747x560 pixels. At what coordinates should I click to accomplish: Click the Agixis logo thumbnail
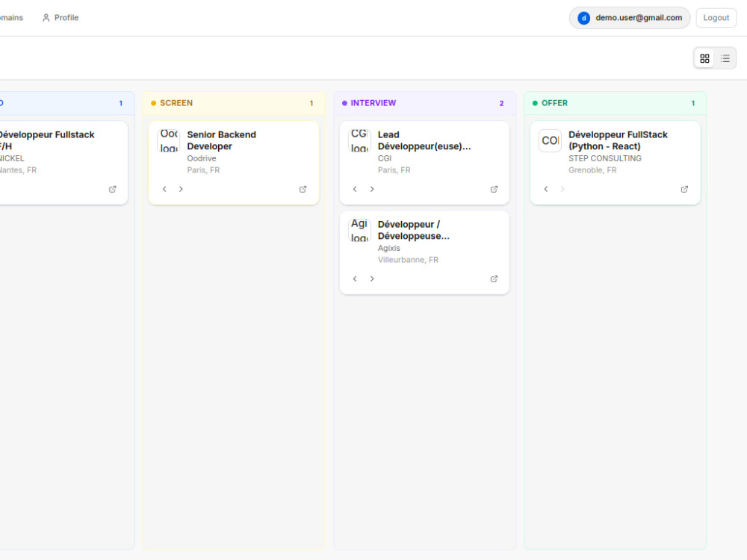click(360, 230)
